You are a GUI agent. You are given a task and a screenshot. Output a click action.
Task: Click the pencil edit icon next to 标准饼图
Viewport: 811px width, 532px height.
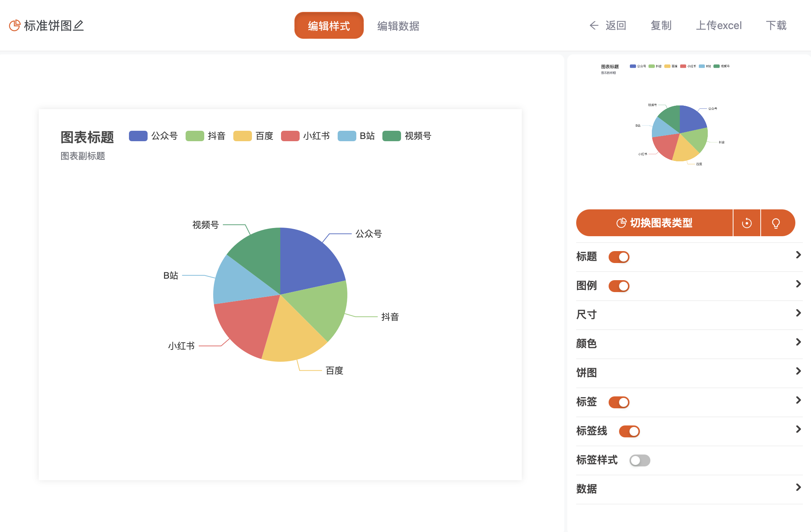click(79, 25)
